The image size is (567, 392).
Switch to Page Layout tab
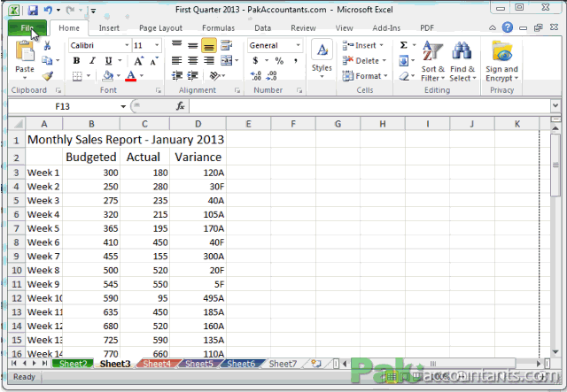pyautogui.click(x=160, y=28)
